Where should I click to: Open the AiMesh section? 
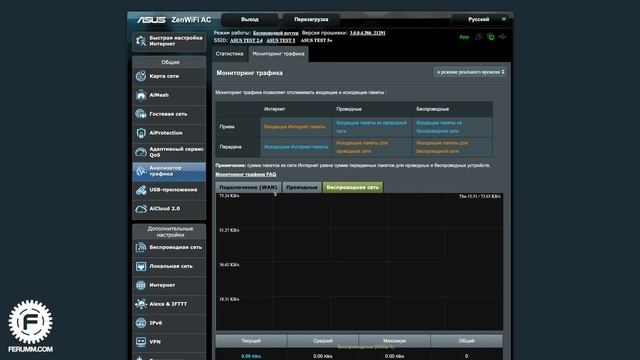point(169,95)
